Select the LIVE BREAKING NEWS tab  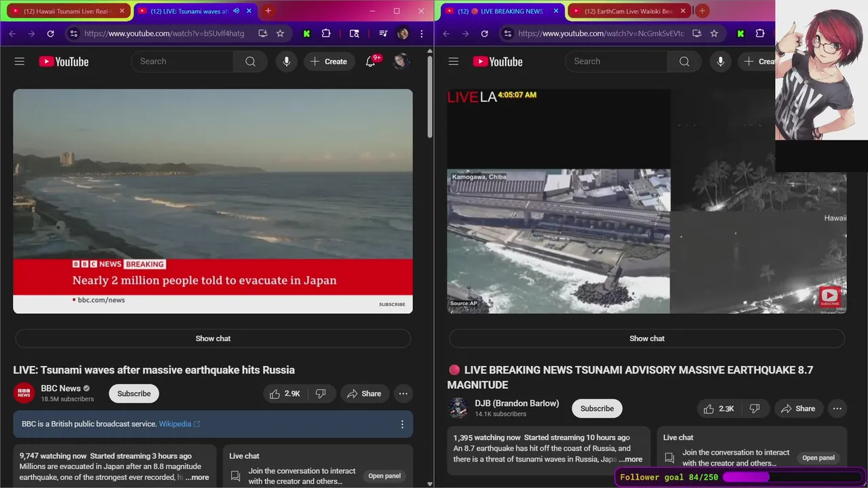(x=502, y=11)
